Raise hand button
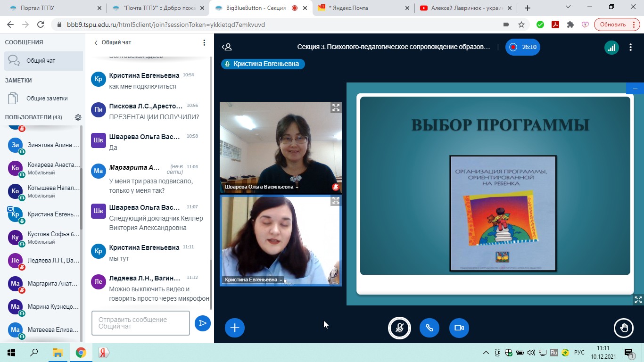Image resolution: width=644 pixels, height=362 pixels. [624, 328]
